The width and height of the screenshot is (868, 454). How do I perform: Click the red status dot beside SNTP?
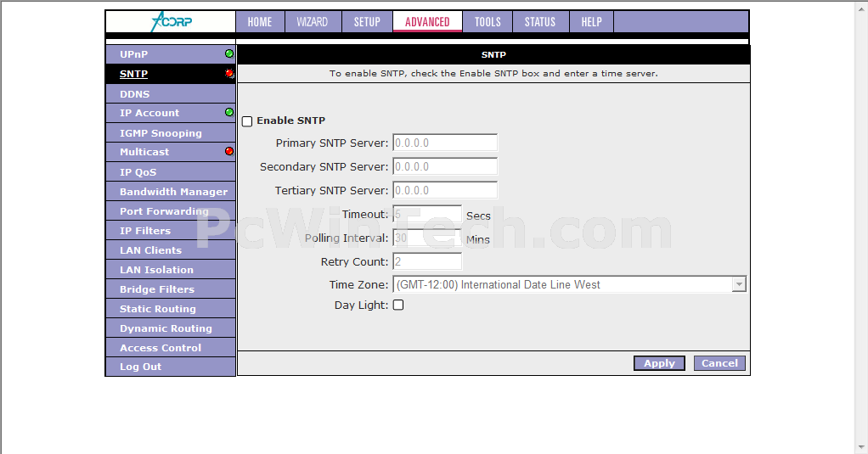click(x=229, y=73)
